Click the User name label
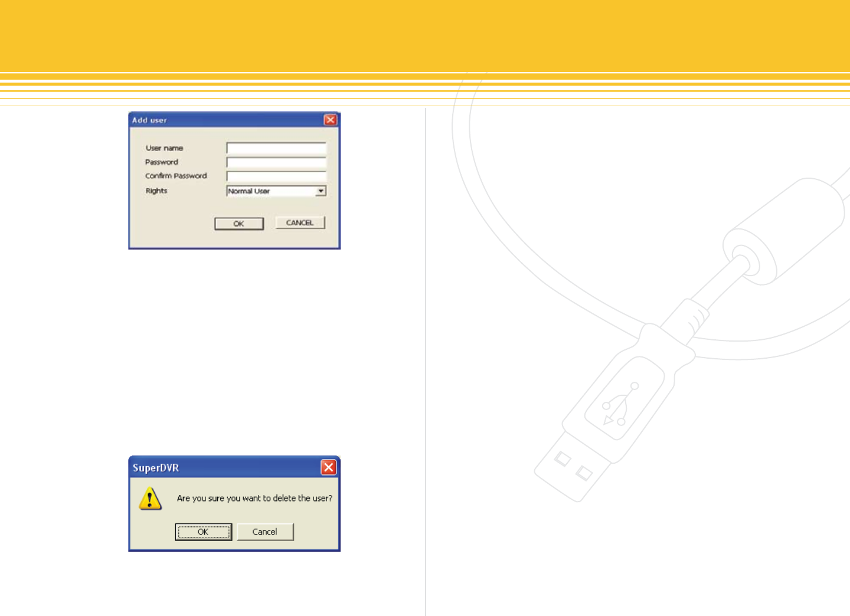The width and height of the screenshot is (850, 616). coord(164,148)
